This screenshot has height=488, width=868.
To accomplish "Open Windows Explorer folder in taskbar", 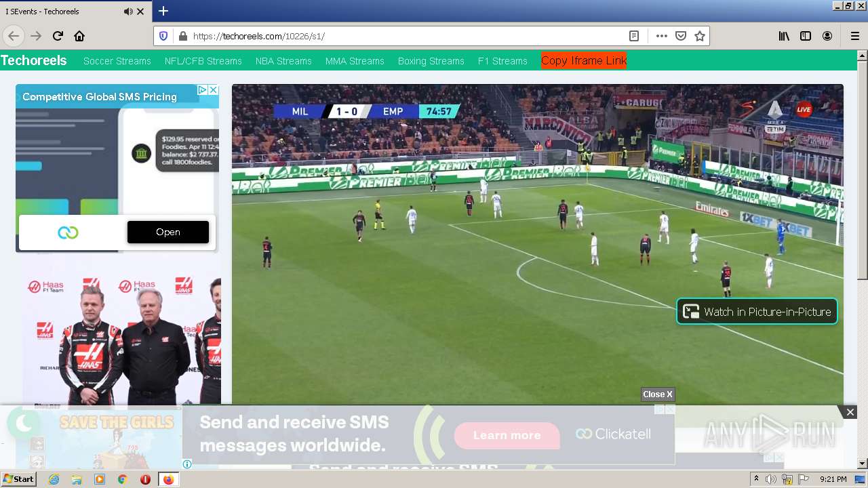I will 77,479.
